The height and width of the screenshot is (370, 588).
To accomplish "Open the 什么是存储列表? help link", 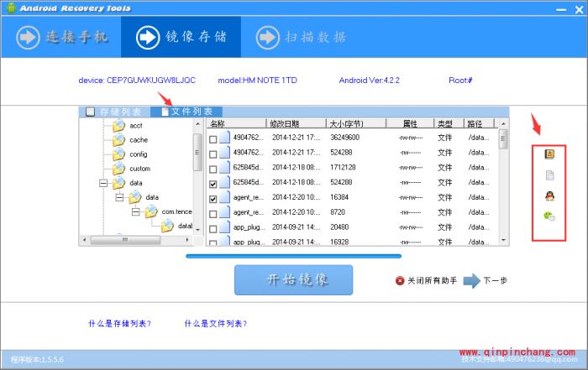I will pyautogui.click(x=119, y=324).
